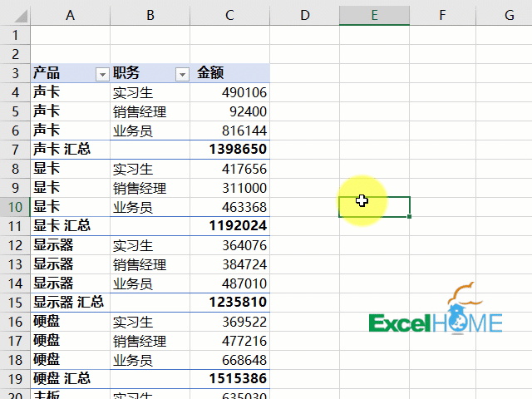Click cell with value 384724
This screenshot has width=532, height=399.
tap(229, 264)
